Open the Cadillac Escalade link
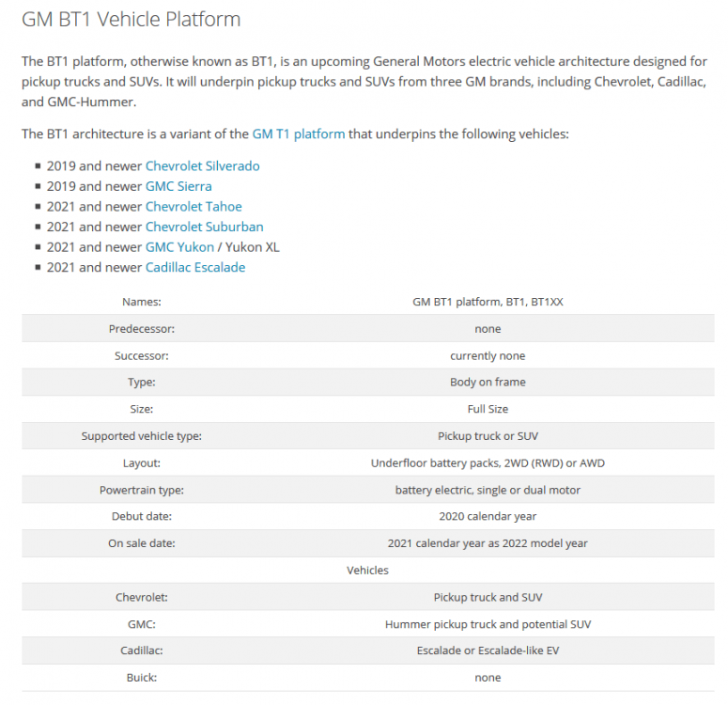The width and height of the screenshot is (728, 705). pyautogui.click(x=195, y=267)
